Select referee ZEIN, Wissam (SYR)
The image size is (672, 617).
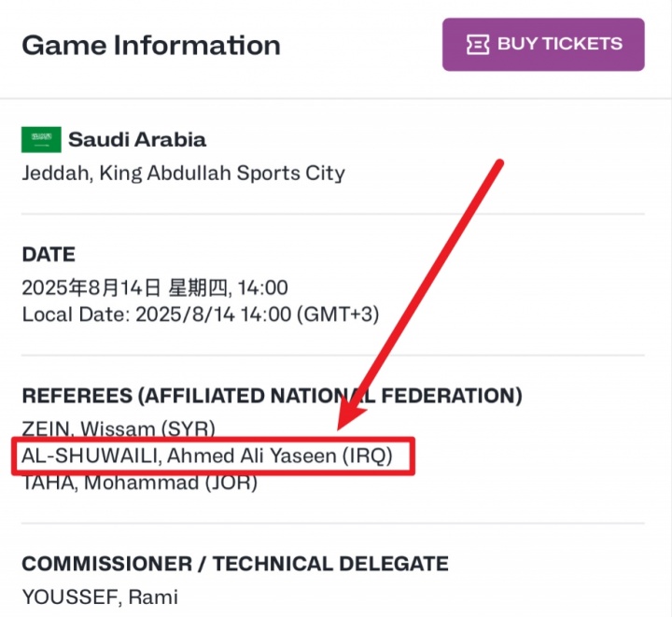click(119, 429)
